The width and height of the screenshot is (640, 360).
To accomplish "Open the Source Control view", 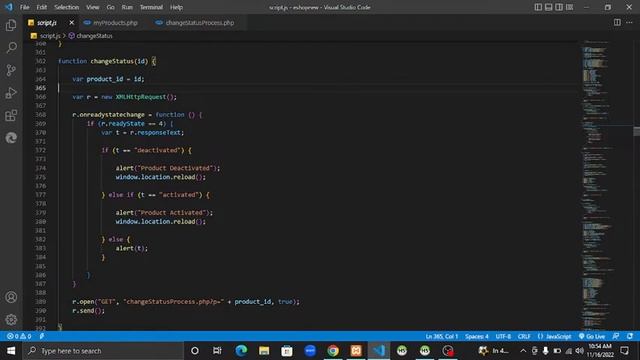I will [x=11, y=70].
